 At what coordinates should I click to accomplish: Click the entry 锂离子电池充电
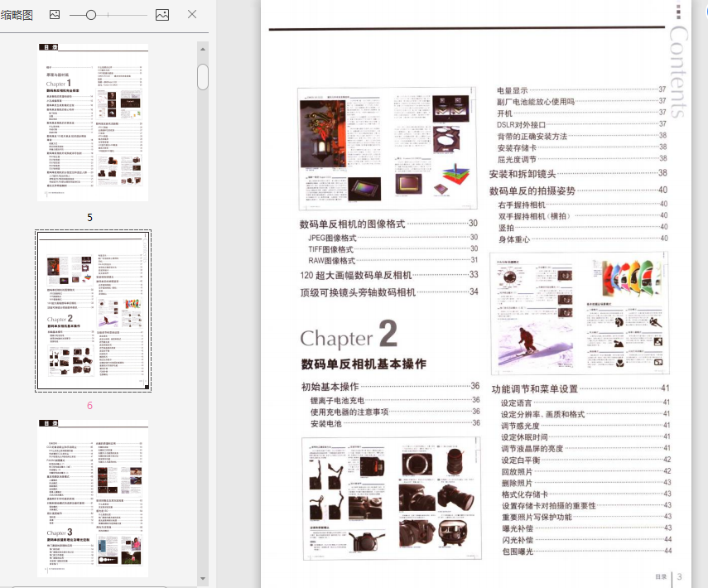coord(337,401)
